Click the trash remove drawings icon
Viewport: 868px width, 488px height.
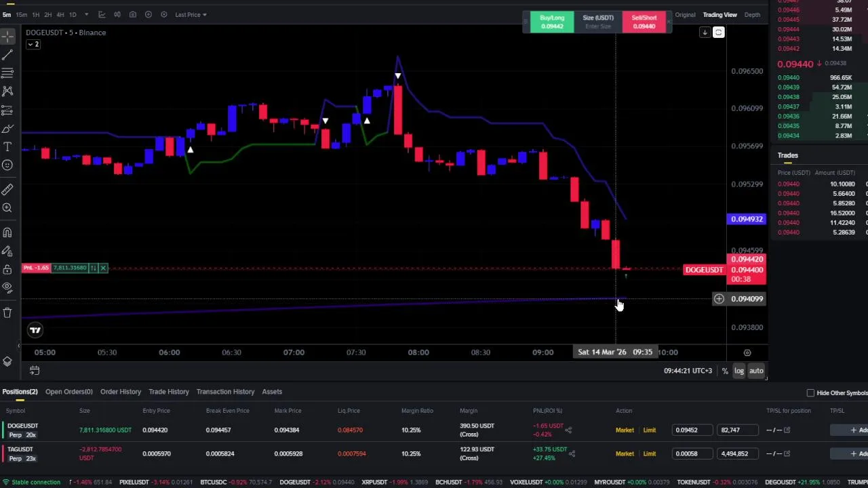pos(7,312)
